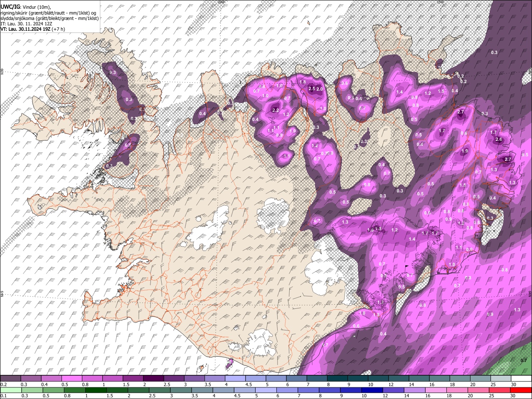Click the 2.2 snowfall value on the map

tap(275, 110)
